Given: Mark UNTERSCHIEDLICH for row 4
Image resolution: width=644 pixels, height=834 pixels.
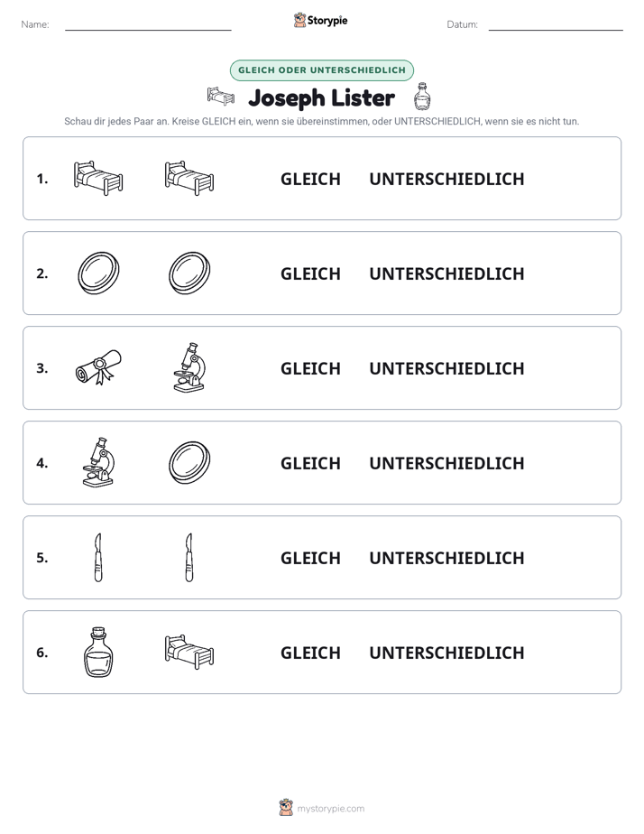Looking at the screenshot, I should (x=446, y=463).
